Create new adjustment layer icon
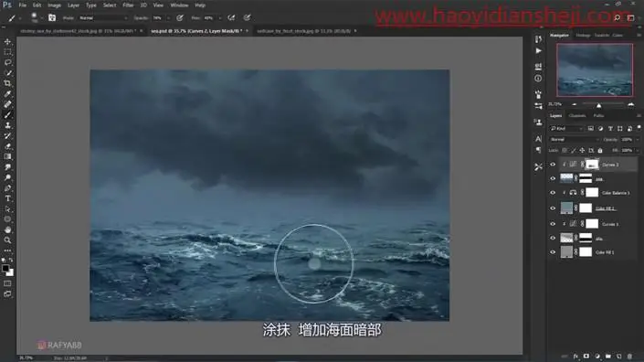The image size is (644, 362). click(x=597, y=357)
